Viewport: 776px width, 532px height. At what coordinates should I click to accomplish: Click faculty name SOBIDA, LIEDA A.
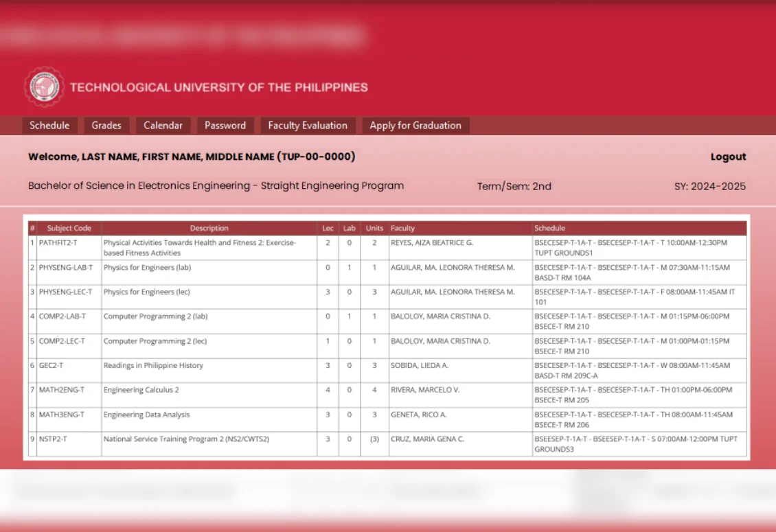(x=419, y=365)
